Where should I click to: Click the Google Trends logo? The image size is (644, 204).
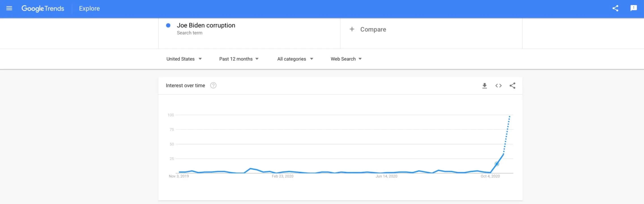[x=43, y=8]
